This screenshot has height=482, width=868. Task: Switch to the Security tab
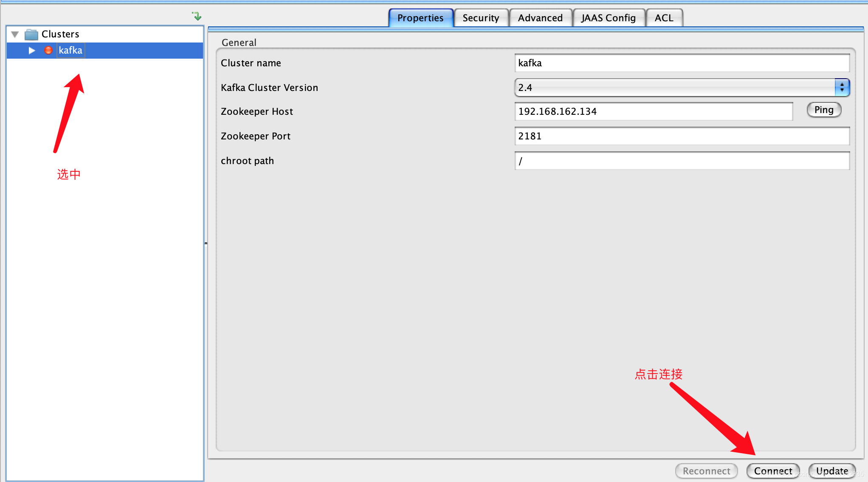(x=481, y=17)
